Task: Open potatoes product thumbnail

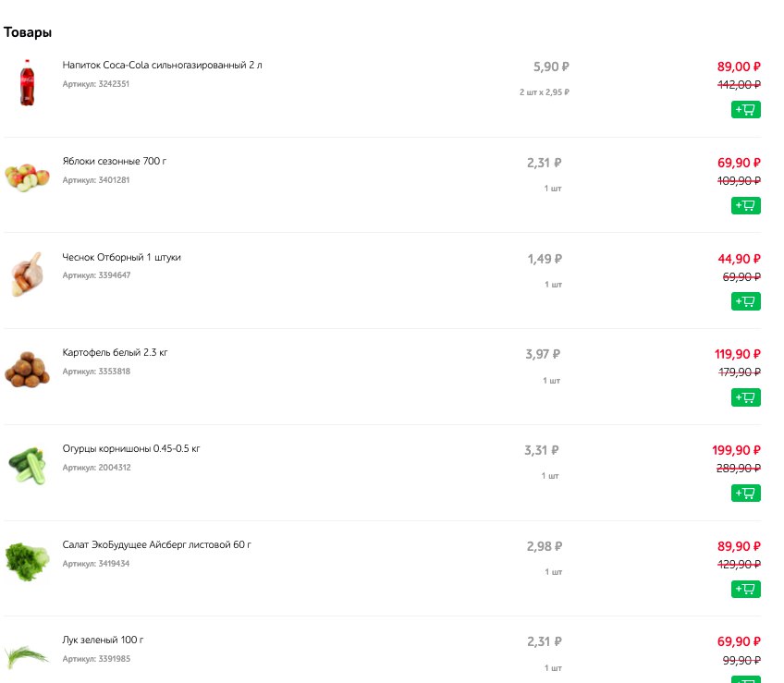Action: click(28, 370)
